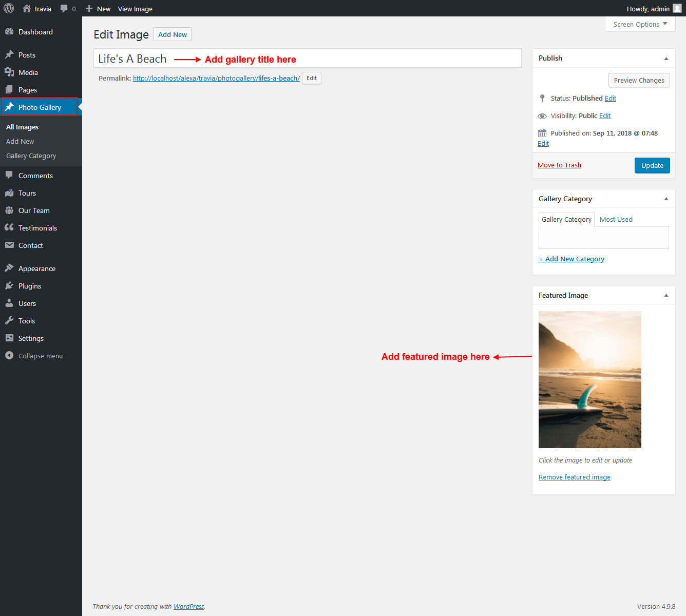Click the admin user avatar
Image resolution: width=686 pixels, height=616 pixels.
point(677,8)
